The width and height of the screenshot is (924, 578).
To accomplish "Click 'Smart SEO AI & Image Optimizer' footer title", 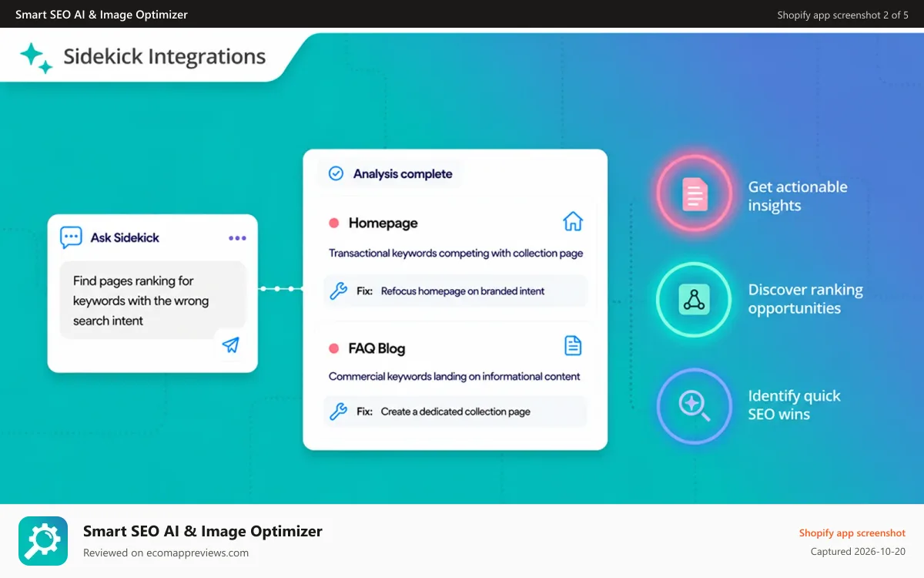I will click(x=203, y=531).
